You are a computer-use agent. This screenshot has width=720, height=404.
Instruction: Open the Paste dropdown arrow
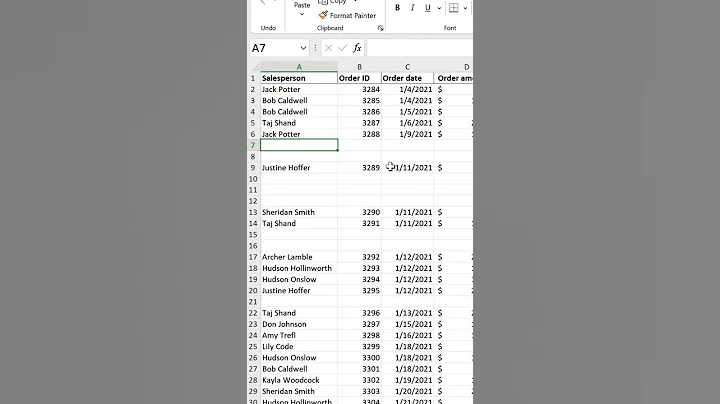tap(302, 15)
